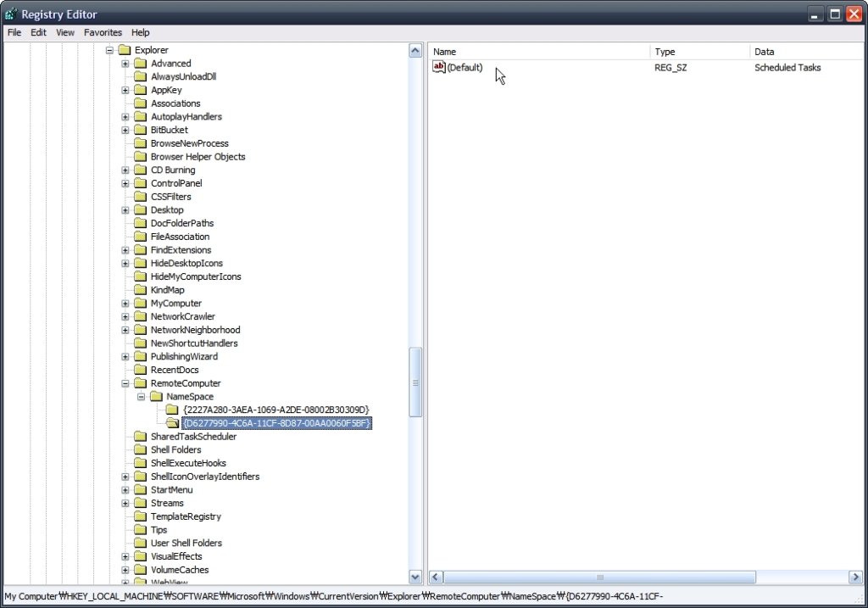This screenshot has height=608, width=868.
Task: Click the Shell Folders folder icon
Action: [x=141, y=449]
